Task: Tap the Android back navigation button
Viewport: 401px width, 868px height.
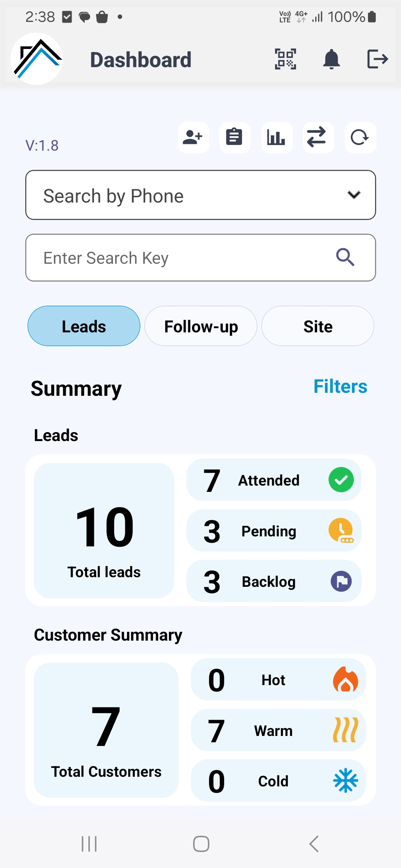Action: (x=314, y=844)
